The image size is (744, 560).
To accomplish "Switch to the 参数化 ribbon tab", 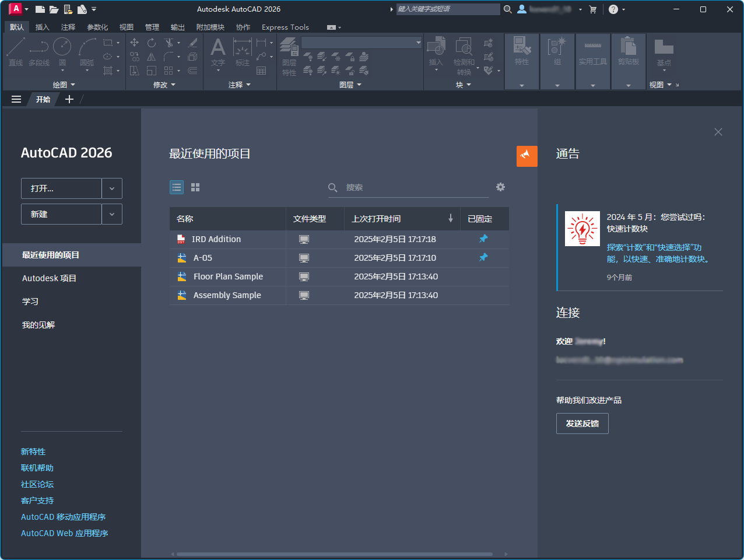I will (97, 27).
